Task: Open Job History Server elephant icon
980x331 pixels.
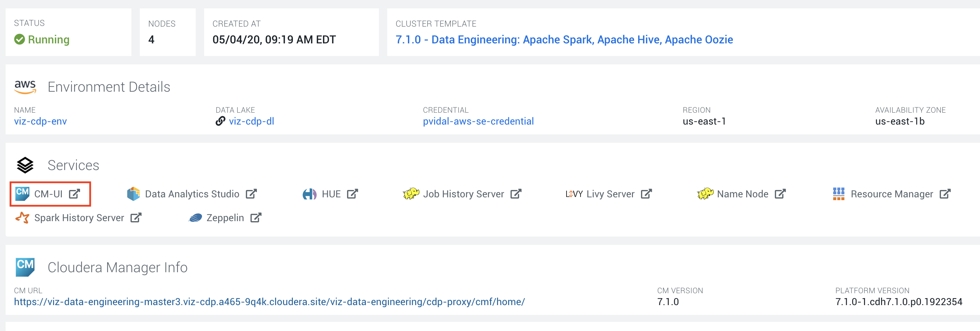Action: (x=411, y=194)
